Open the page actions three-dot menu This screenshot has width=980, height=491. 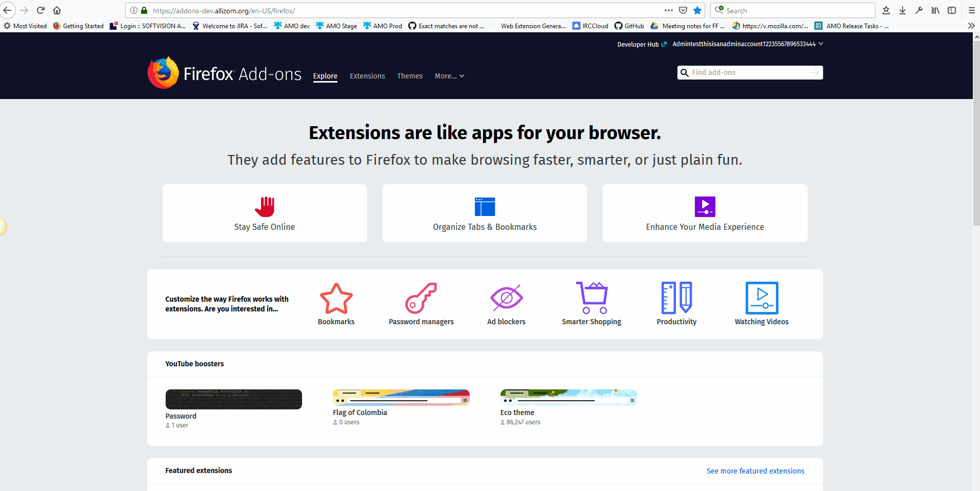(x=669, y=10)
